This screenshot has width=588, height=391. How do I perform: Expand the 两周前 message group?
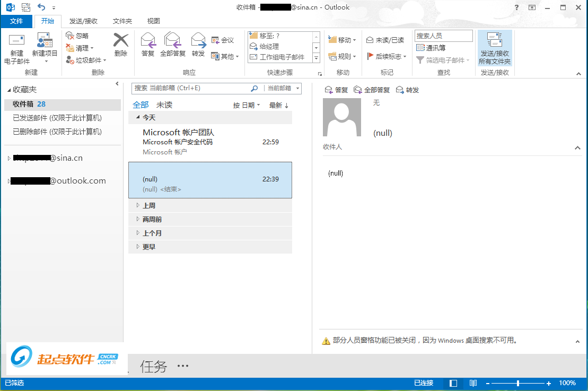138,219
